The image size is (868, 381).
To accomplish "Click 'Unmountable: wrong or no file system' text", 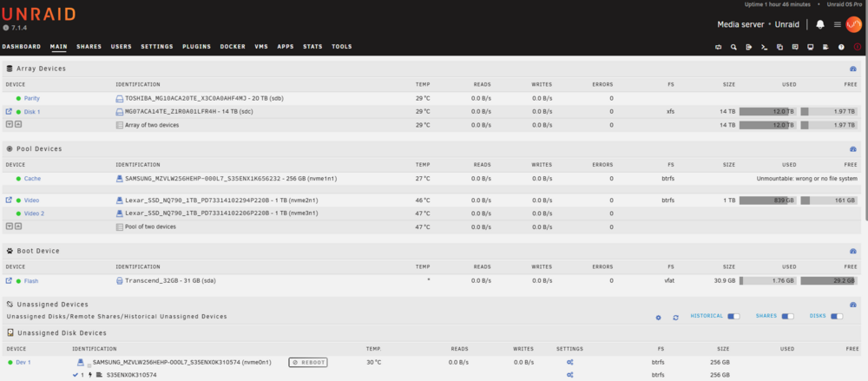I will point(807,179).
